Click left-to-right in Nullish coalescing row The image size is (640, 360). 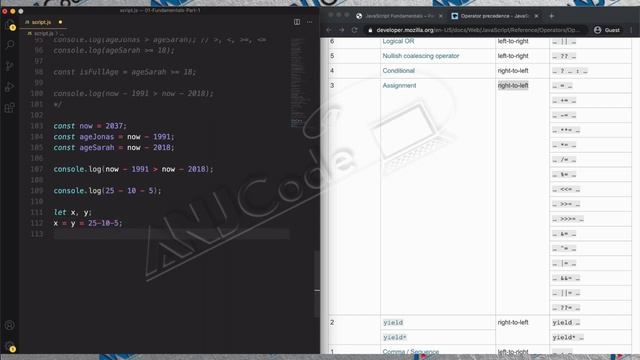[x=513, y=56]
